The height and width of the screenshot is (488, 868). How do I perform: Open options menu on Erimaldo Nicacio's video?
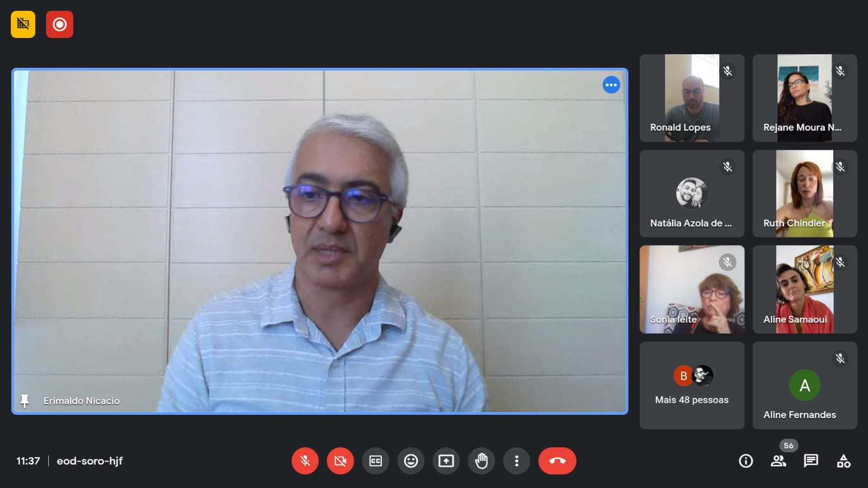pyautogui.click(x=611, y=85)
